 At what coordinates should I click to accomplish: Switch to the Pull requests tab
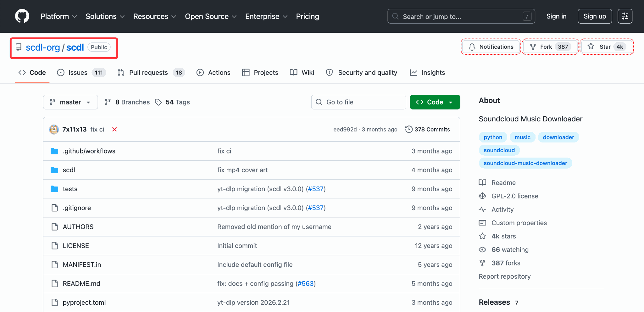pyautogui.click(x=151, y=73)
